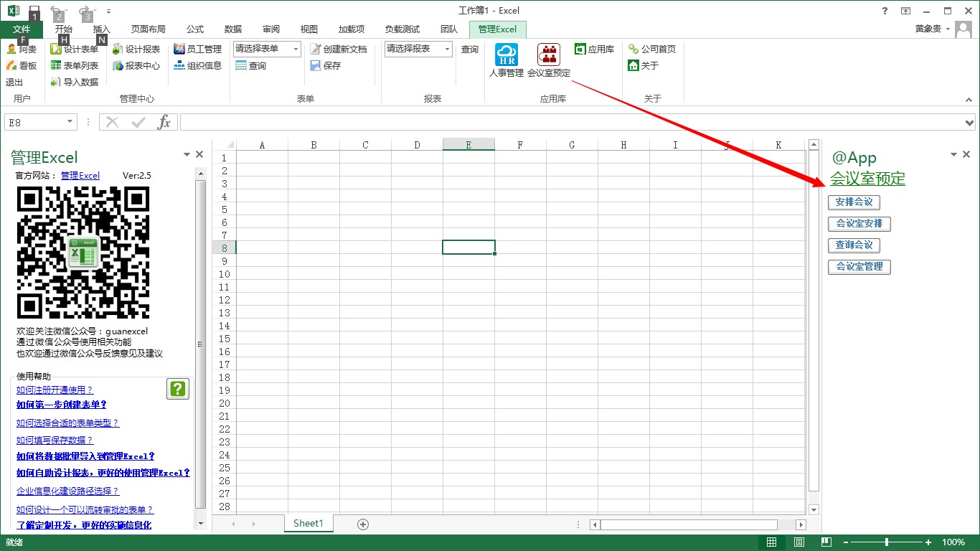The width and height of the screenshot is (980, 551).
Task: Open 设计报表 report designer
Action: [x=136, y=50]
